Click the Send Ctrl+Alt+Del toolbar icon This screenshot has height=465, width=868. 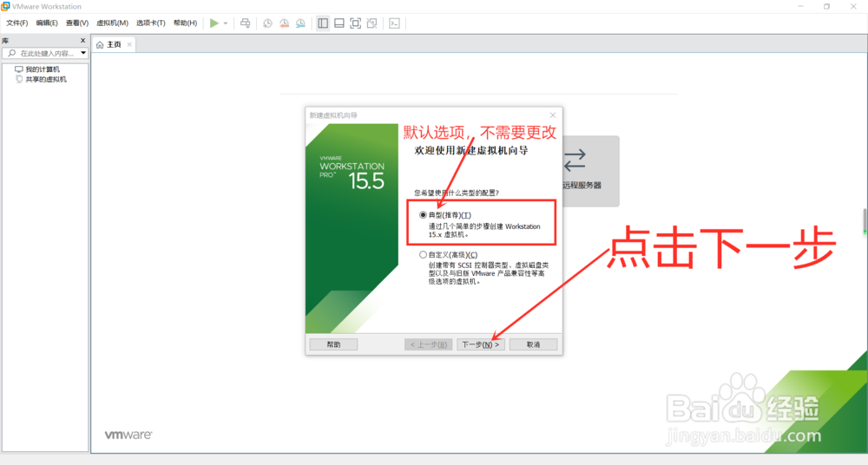tap(246, 23)
